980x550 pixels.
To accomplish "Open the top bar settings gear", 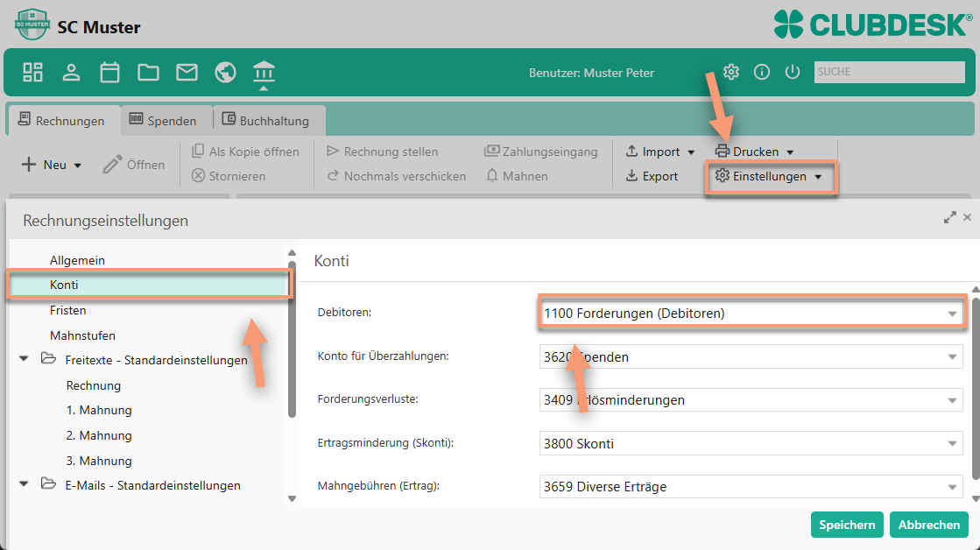I will tap(731, 72).
